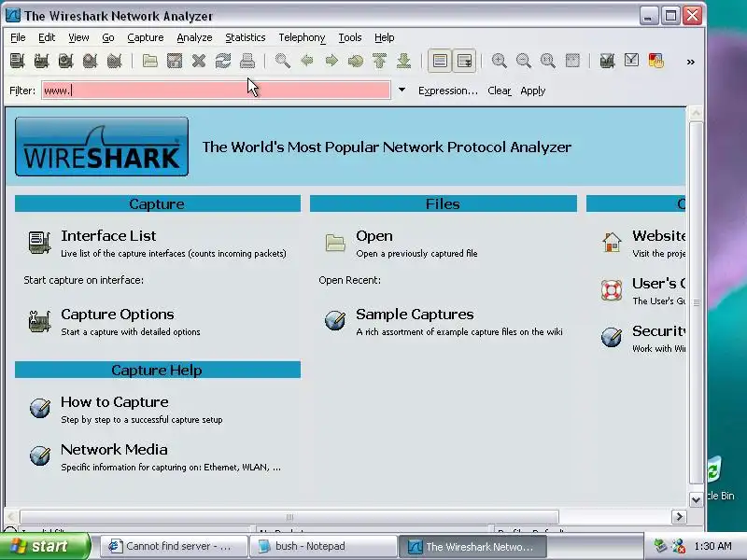Save the capture file toolbar icon
The width and height of the screenshot is (747, 560).
click(175, 61)
